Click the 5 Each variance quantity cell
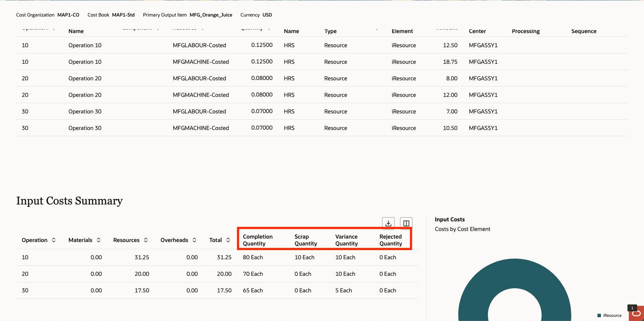Image resolution: width=644 pixels, height=321 pixels. [x=344, y=290]
